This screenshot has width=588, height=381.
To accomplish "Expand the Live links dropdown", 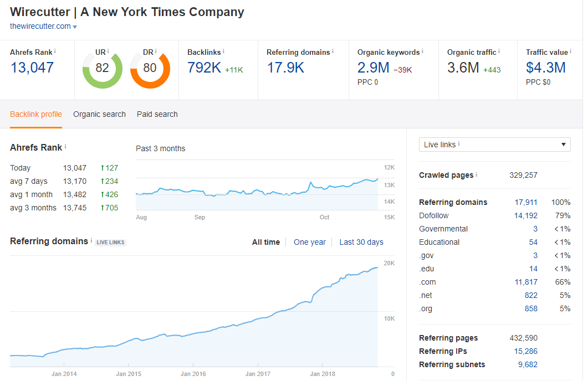I will pyautogui.click(x=495, y=145).
